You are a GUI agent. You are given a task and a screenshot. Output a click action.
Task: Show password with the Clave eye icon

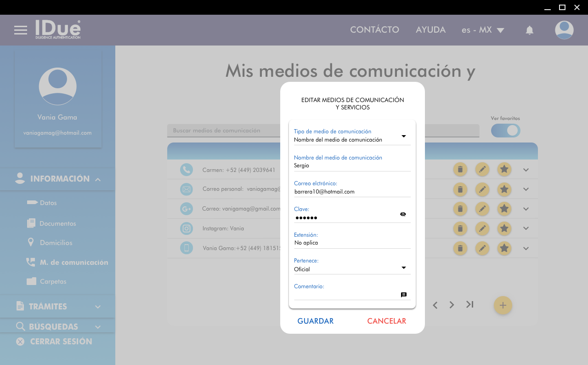pos(403,214)
